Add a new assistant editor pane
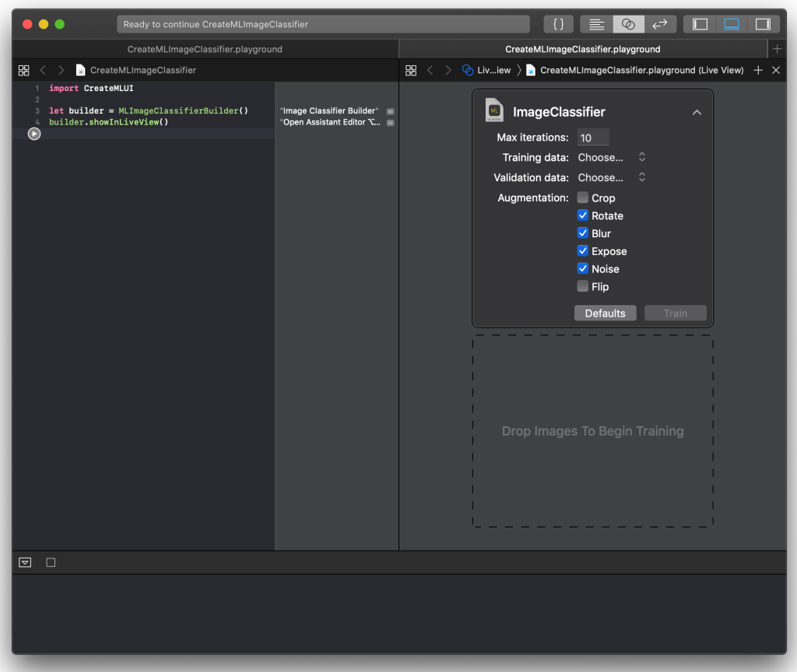Viewport: 797px width, 672px height. [x=758, y=70]
